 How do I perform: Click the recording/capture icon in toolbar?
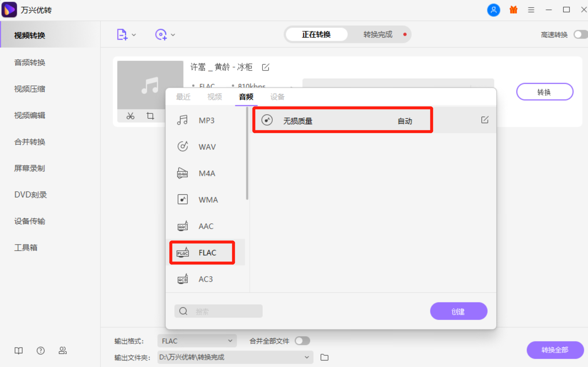[x=161, y=35]
